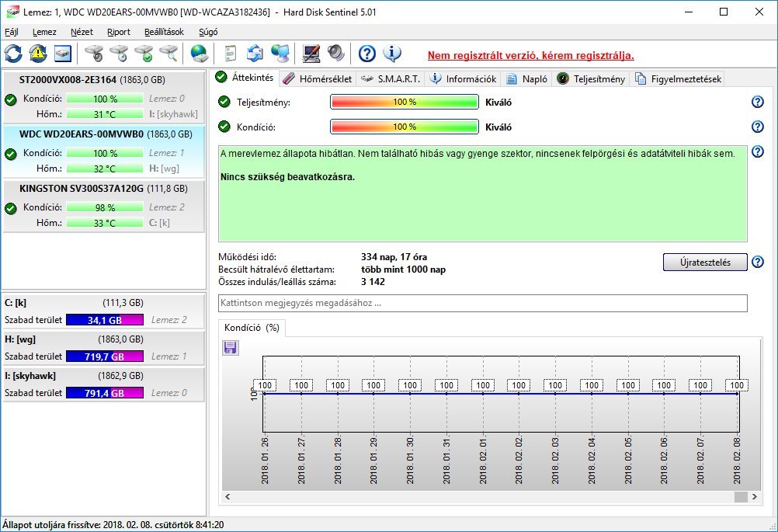
Task: Click the disk with green checkmark icon
Action: 144,54
